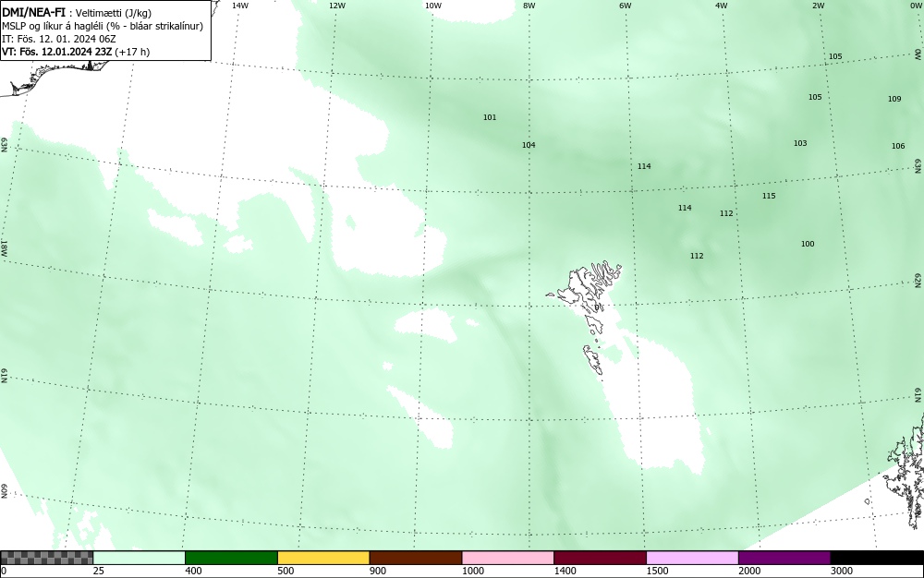Click the "900" legend scale label

point(378,571)
